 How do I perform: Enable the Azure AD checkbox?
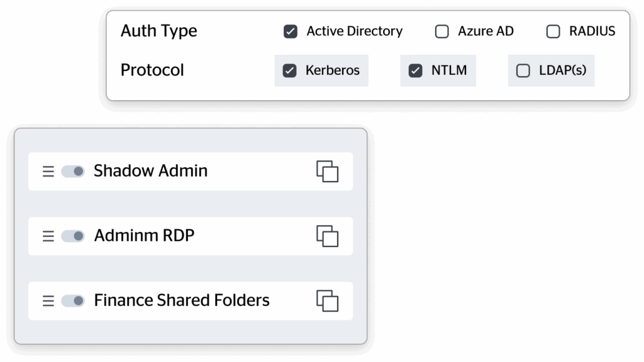(x=442, y=31)
